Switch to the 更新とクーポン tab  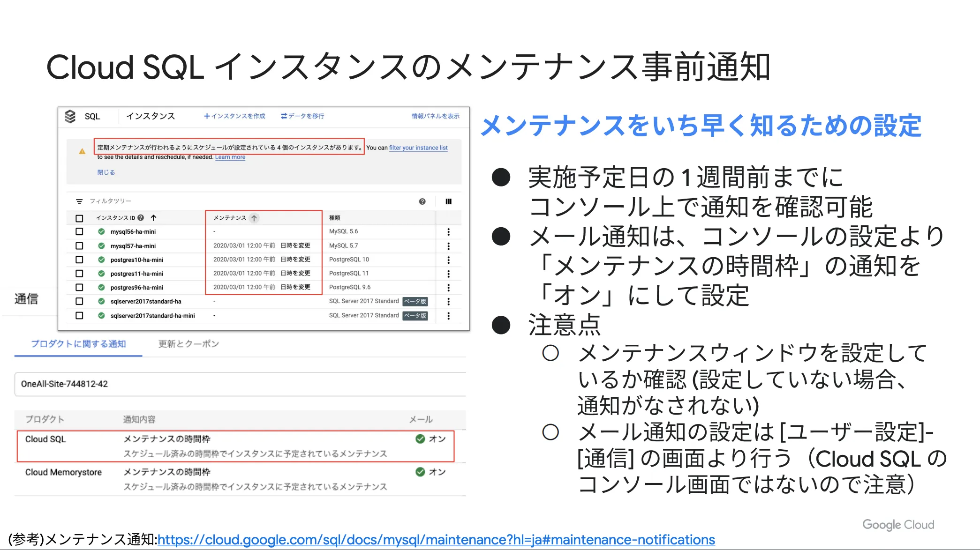click(x=188, y=344)
